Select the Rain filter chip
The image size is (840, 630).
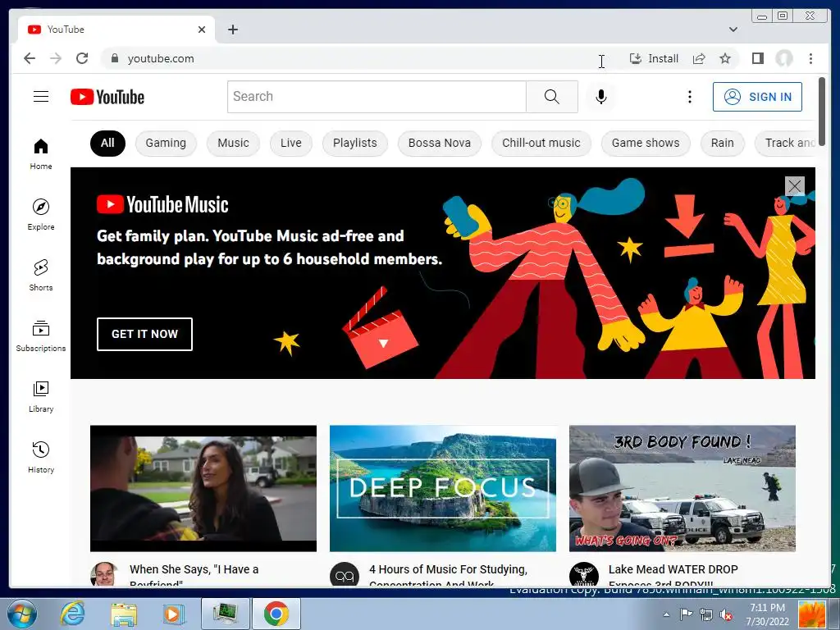(x=722, y=143)
